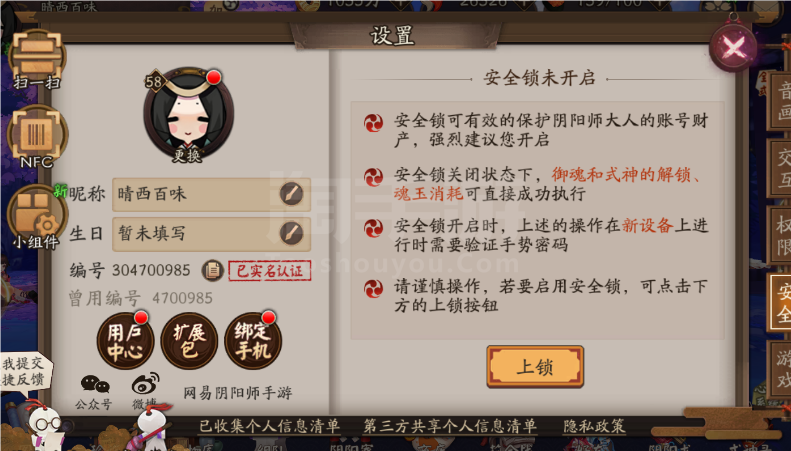791x451 pixels.
Task: Open the 公众号 WeChat icon
Action: click(94, 392)
